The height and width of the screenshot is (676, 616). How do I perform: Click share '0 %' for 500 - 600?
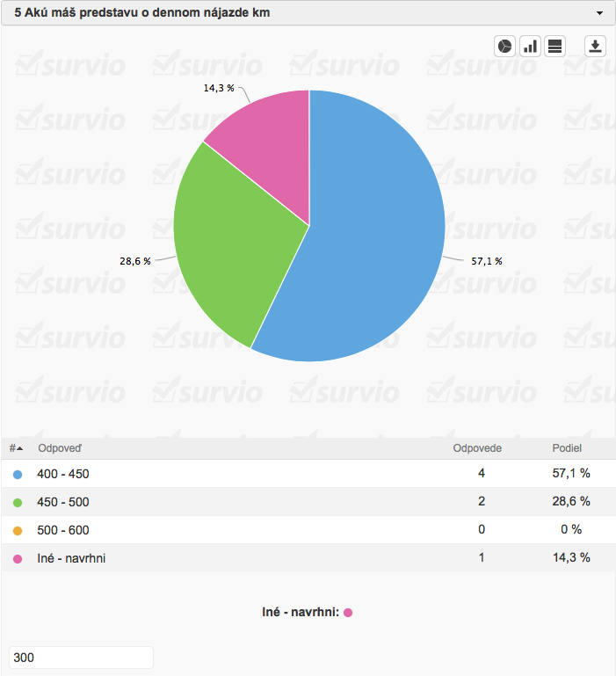[x=571, y=529]
